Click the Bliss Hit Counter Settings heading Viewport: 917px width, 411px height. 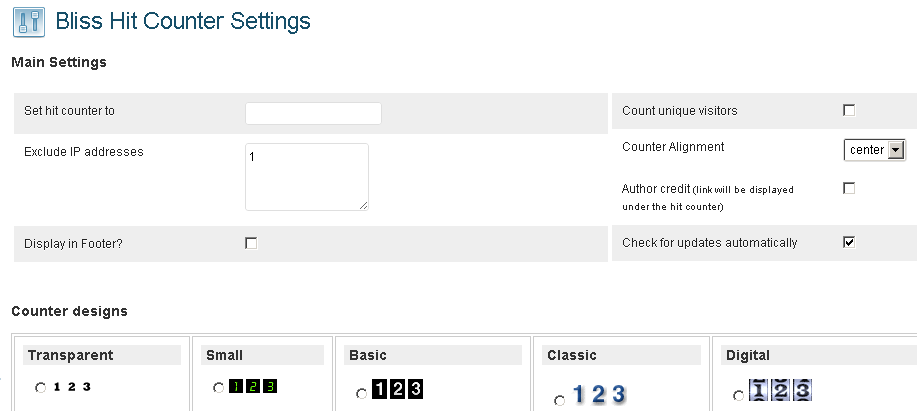pyautogui.click(x=182, y=21)
